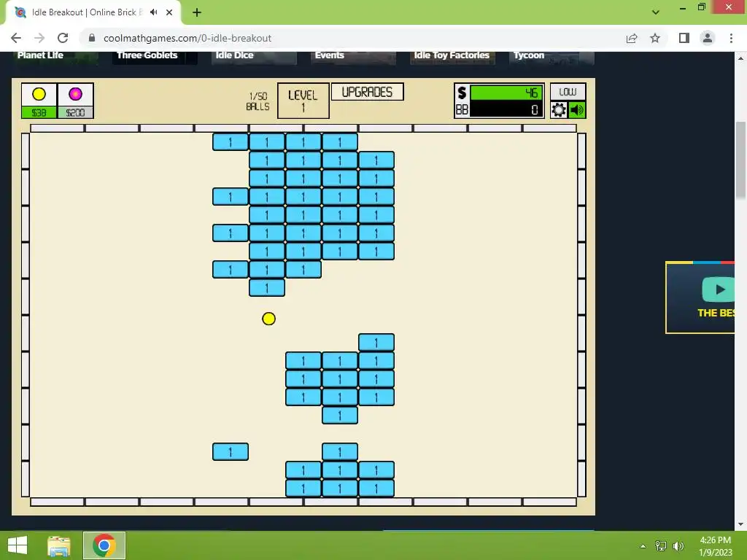Bookmark this page with the star icon
Image resolution: width=747 pixels, height=560 pixels.
click(655, 38)
